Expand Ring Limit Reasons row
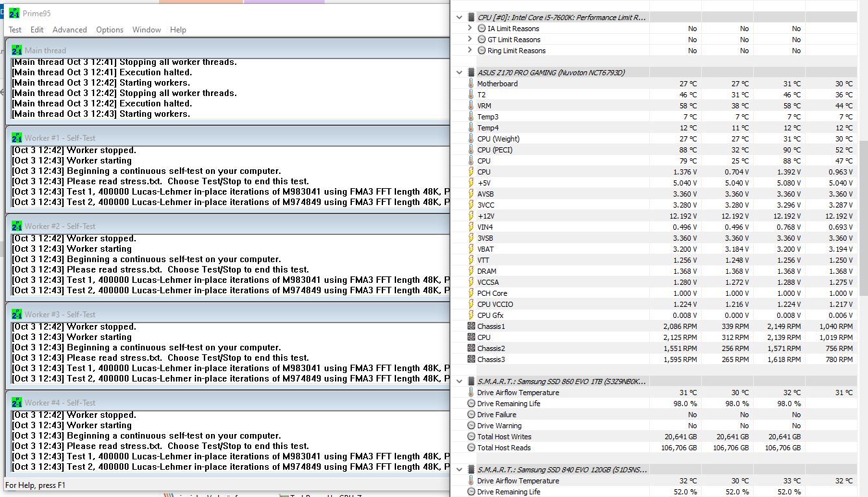Image resolution: width=868 pixels, height=497 pixels. (x=470, y=51)
